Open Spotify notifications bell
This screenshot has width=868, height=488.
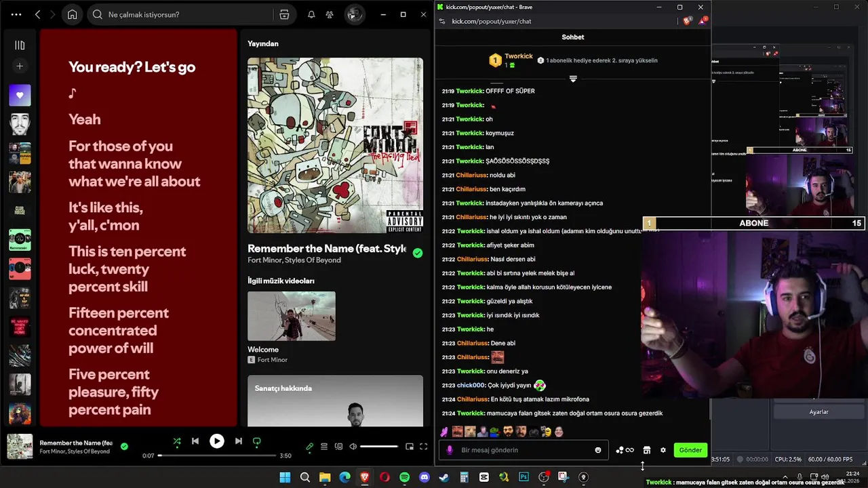coord(311,14)
